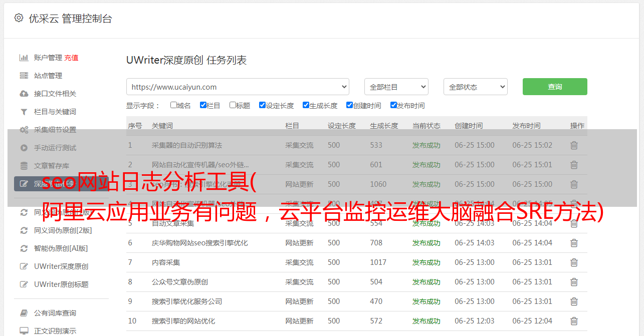Click trash icon for row 7 内容采集

(x=574, y=262)
